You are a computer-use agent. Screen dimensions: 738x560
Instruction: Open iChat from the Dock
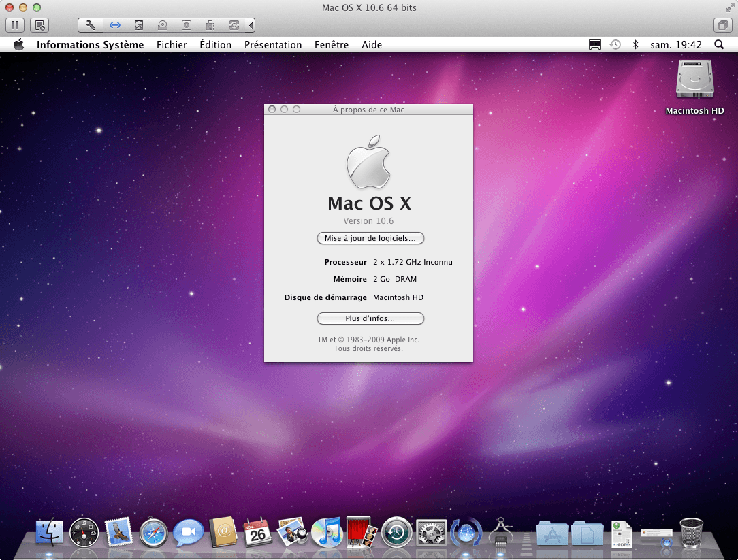188,533
